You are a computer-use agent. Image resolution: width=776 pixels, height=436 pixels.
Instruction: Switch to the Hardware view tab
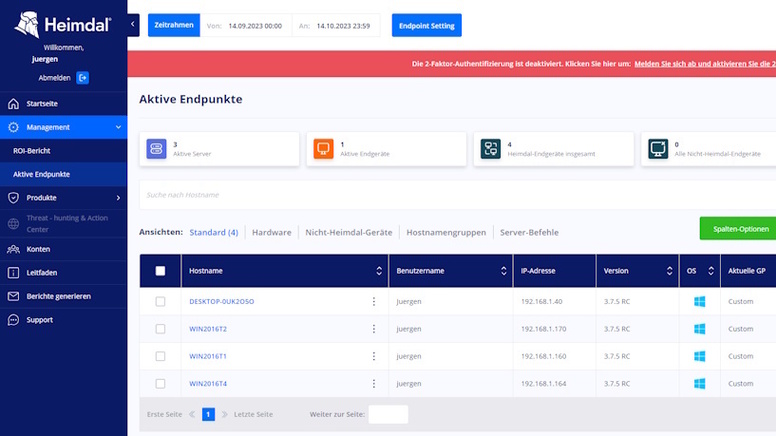[271, 232]
